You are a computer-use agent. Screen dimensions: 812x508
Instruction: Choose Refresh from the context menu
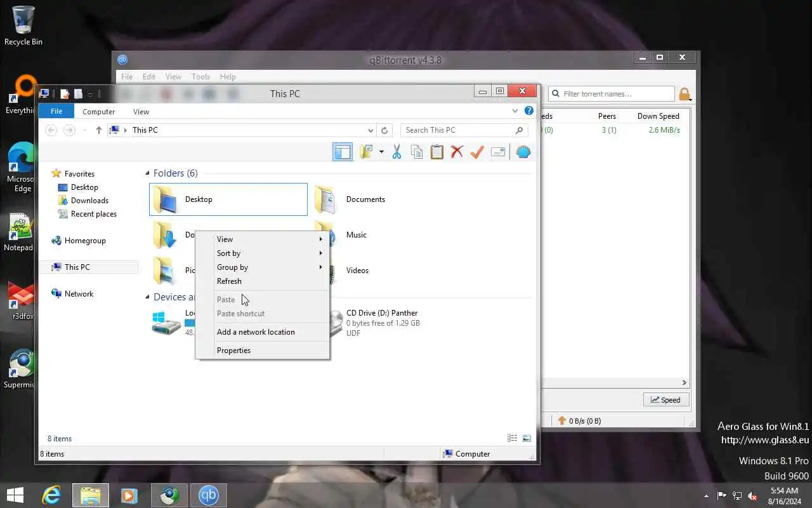[263, 281]
